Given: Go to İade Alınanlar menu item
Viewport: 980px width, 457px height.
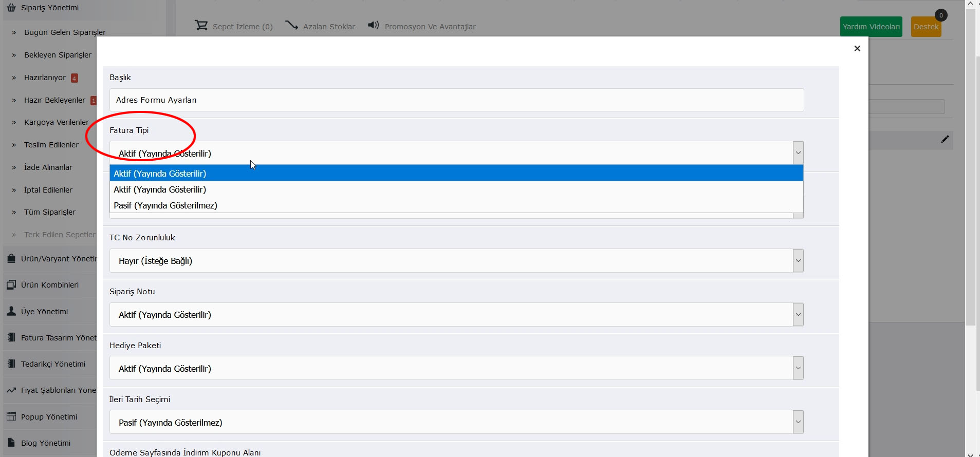Looking at the screenshot, I should click(48, 167).
